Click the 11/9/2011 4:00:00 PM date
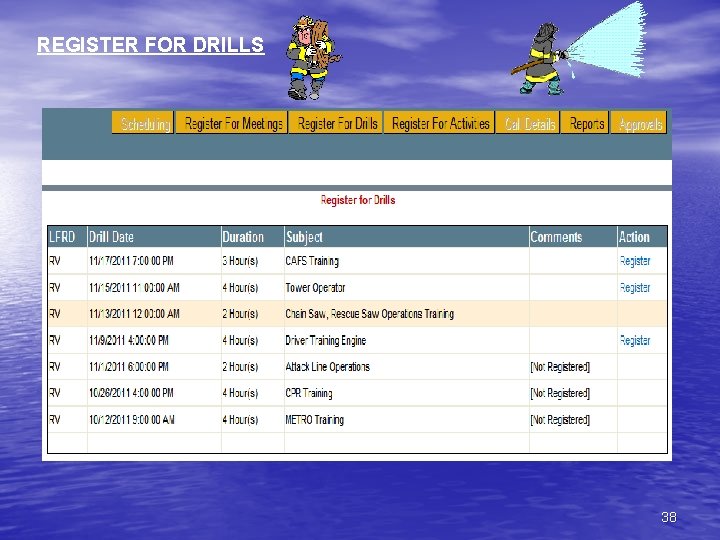The width and height of the screenshot is (720, 540). click(x=129, y=340)
